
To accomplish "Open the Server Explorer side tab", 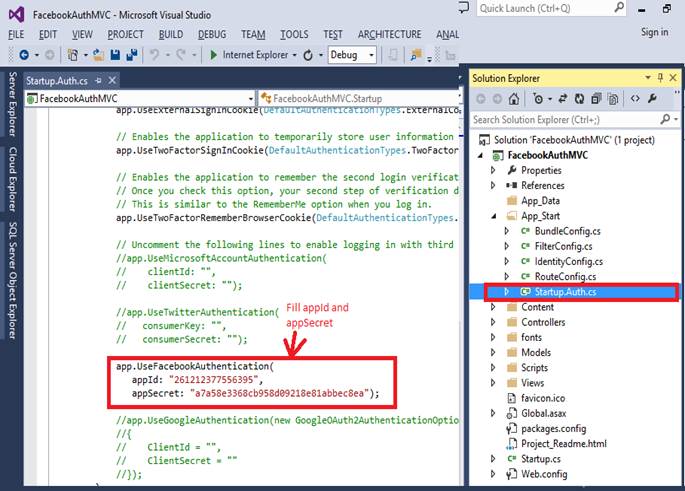I will (13, 104).
